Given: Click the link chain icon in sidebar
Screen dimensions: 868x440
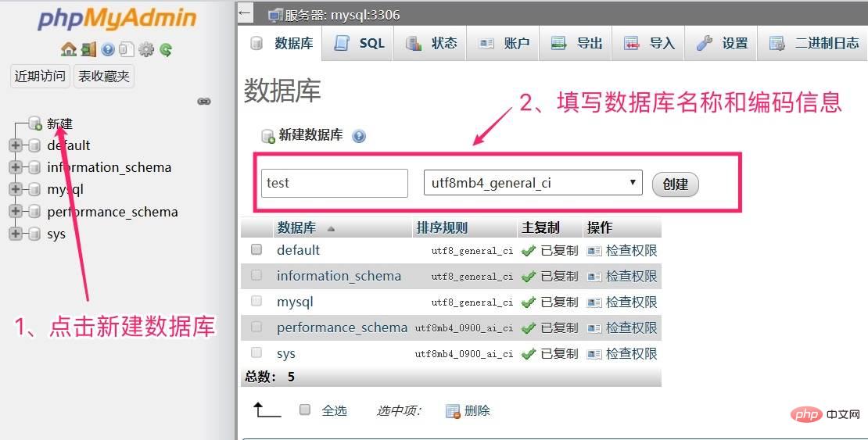Looking at the screenshot, I should 204,102.
